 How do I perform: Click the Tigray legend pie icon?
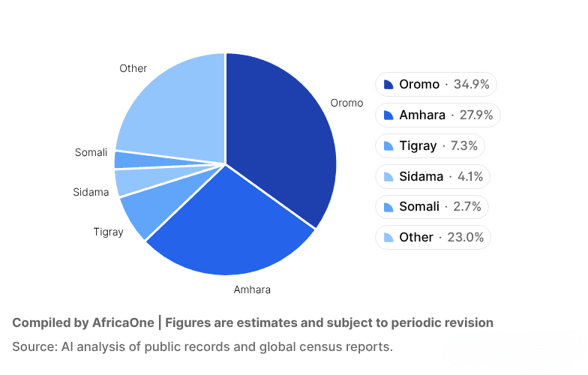point(388,145)
